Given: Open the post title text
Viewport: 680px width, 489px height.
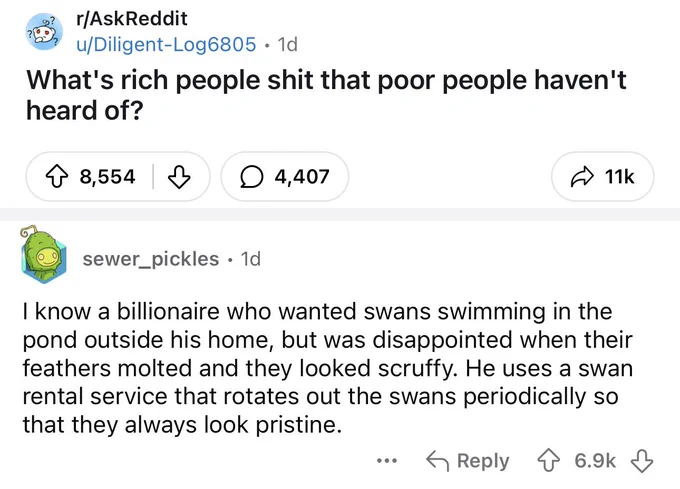Looking at the screenshot, I should [326, 95].
